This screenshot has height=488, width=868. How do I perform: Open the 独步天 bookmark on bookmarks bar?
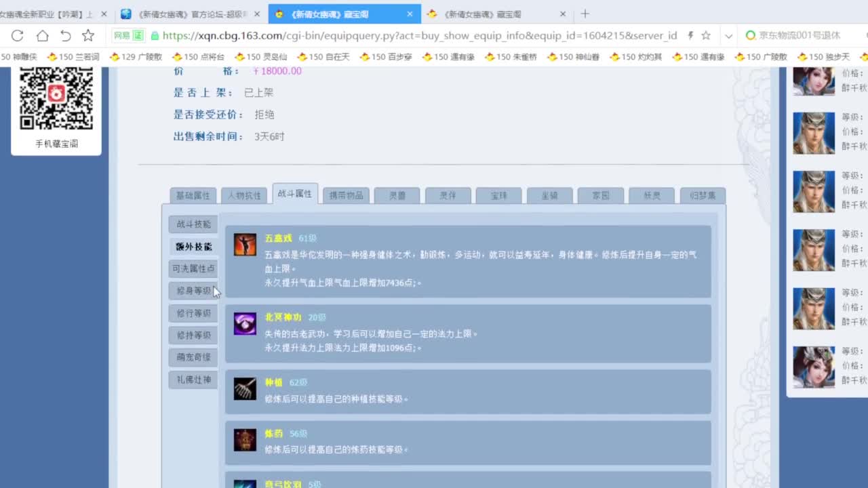tap(836, 57)
